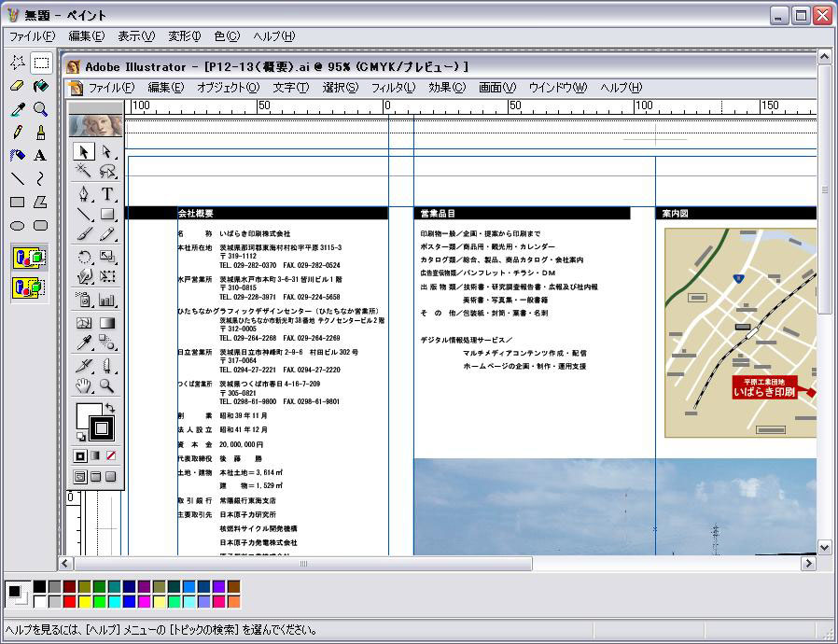Image resolution: width=838 pixels, height=644 pixels.
Task: Open Paint's 表示(V) menu
Action: 136,36
